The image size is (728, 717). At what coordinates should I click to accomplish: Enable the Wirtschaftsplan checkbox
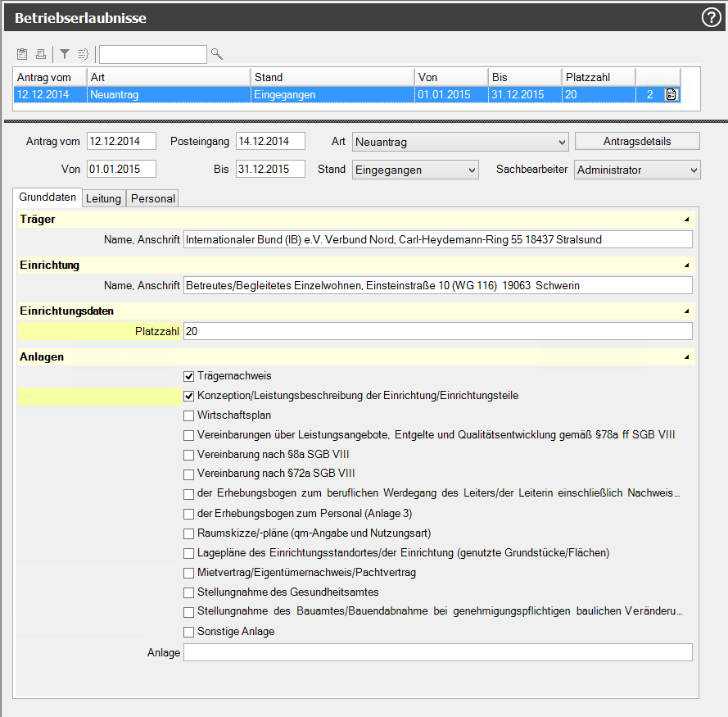tap(189, 415)
